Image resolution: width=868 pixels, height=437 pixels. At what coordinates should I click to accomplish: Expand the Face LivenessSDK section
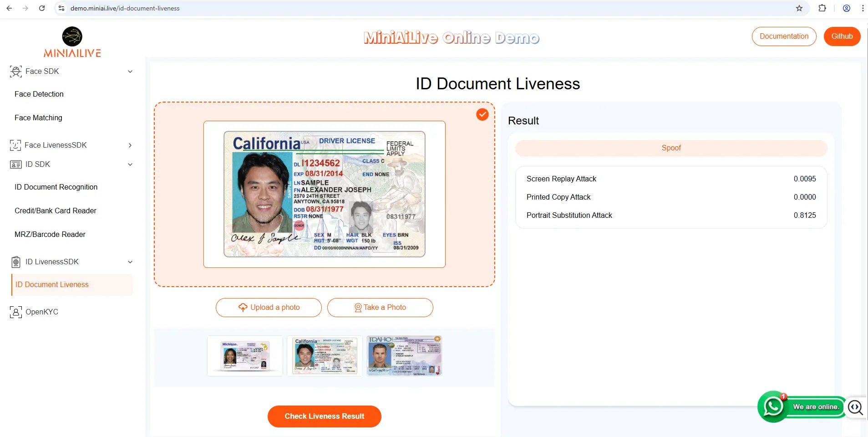[x=130, y=145]
